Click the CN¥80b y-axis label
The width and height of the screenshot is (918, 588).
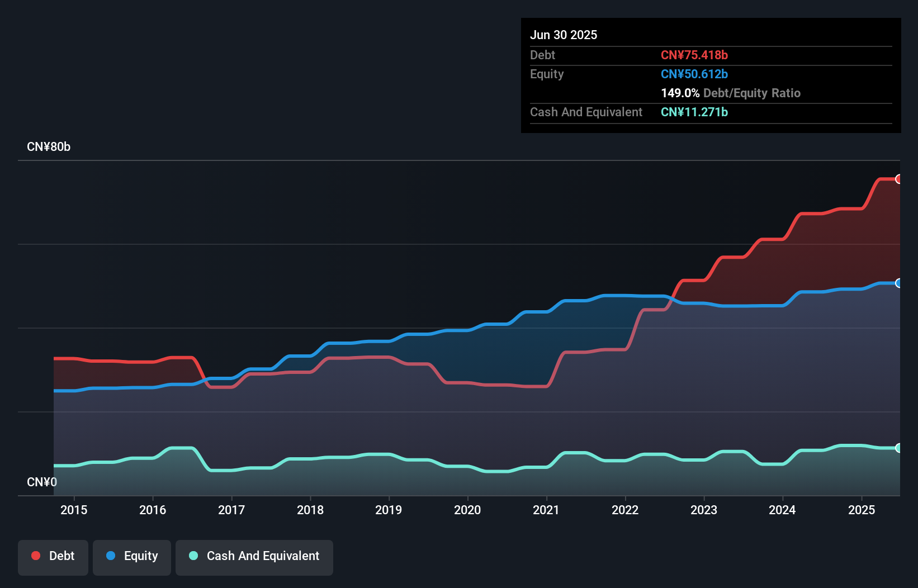click(x=49, y=147)
